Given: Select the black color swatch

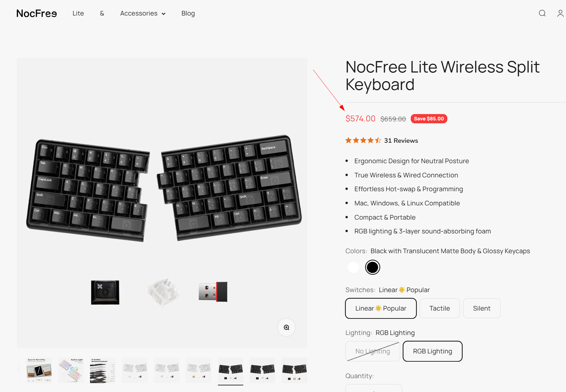Looking at the screenshot, I should tap(372, 267).
